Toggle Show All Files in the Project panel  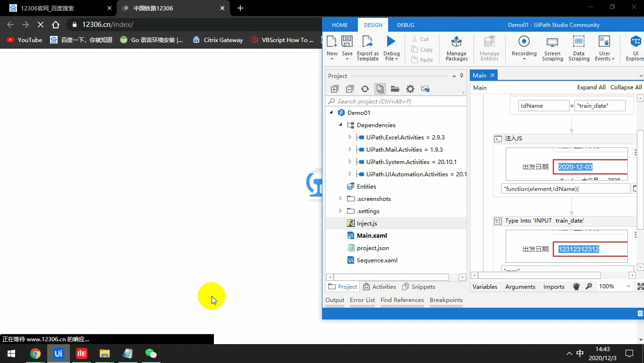pyautogui.click(x=380, y=89)
